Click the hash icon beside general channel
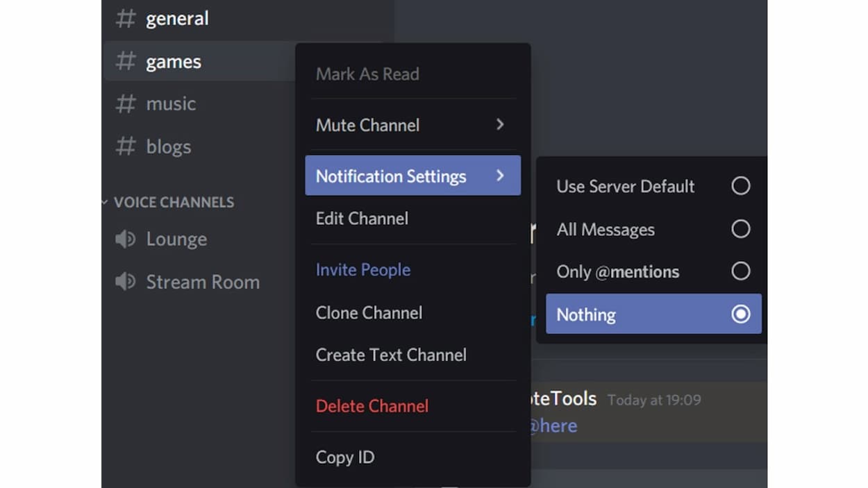868x488 pixels. [125, 19]
